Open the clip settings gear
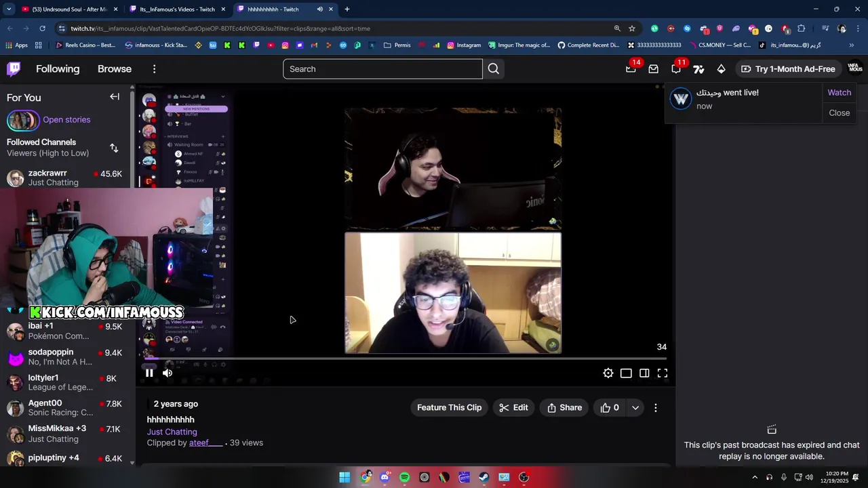The width and height of the screenshot is (868, 488). click(608, 373)
